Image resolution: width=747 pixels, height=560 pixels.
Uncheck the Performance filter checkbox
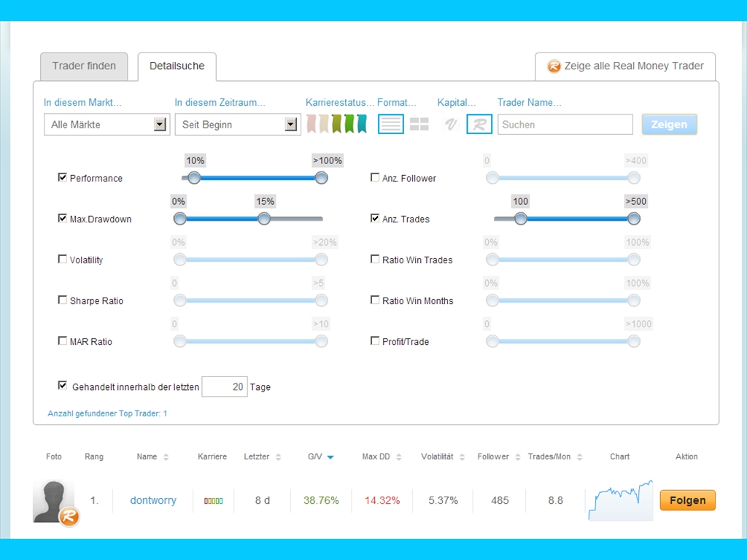(63, 177)
